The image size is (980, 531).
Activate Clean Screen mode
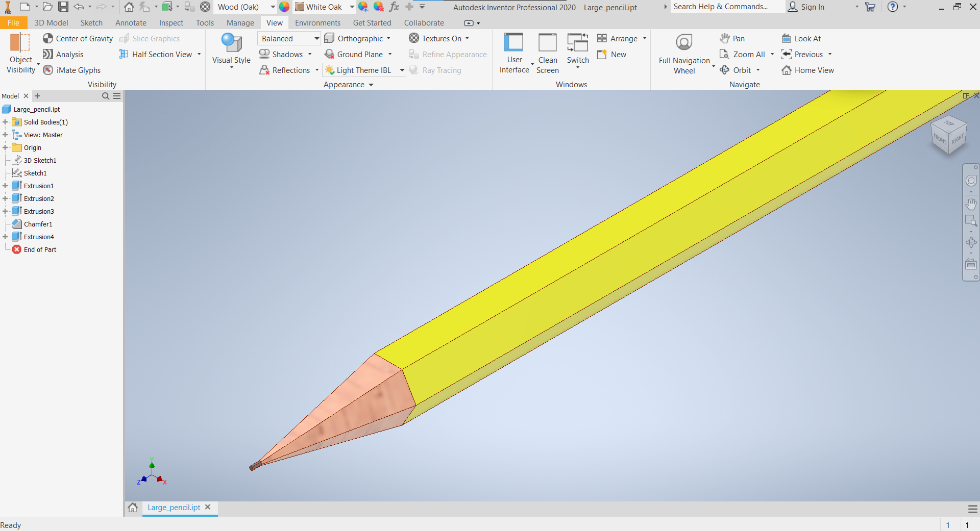click(548, 53)
